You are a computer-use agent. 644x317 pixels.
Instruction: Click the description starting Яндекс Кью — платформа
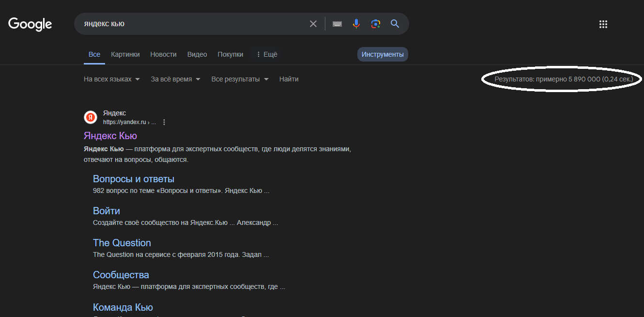coord(217,154)
